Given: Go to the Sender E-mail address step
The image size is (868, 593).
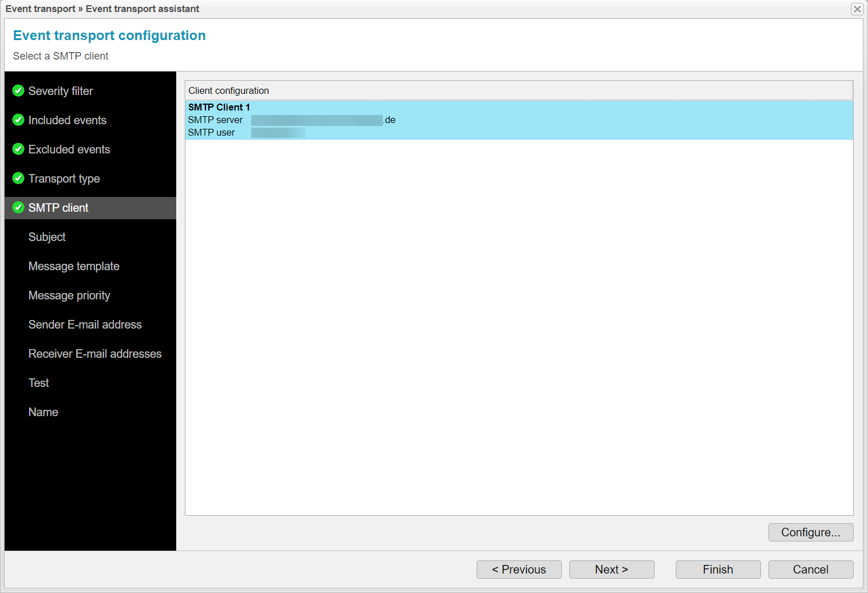Looking at the screenshot, I should click(85, 325).
